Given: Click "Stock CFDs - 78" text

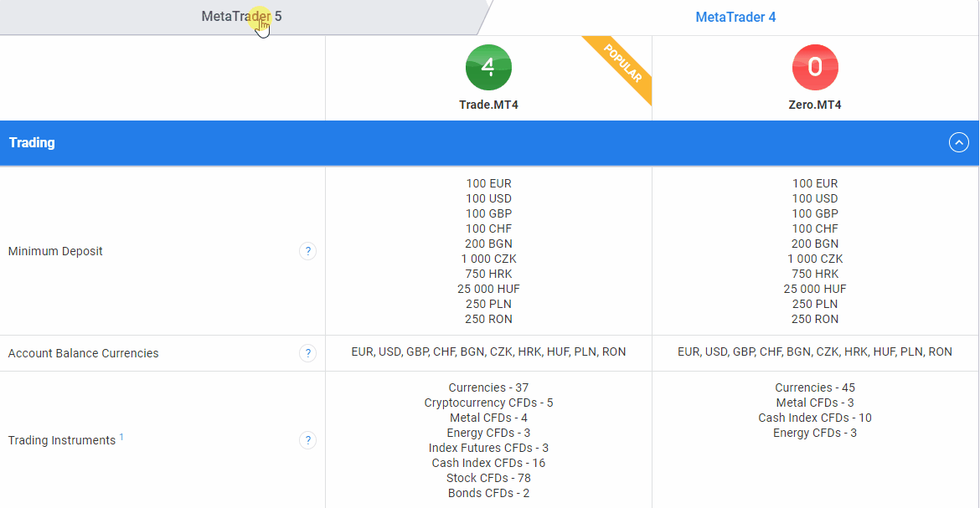Looking at the screenshot, I should tap(489, 478).
